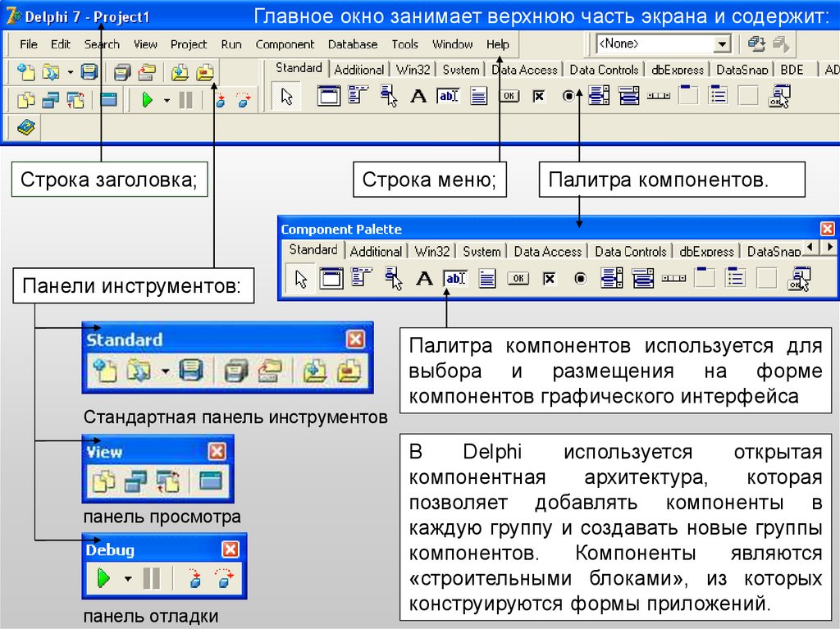This screenshot has width=840, height=629.
Task: Select New Form icon in floating View toolbar
Action: pos(211,481)
